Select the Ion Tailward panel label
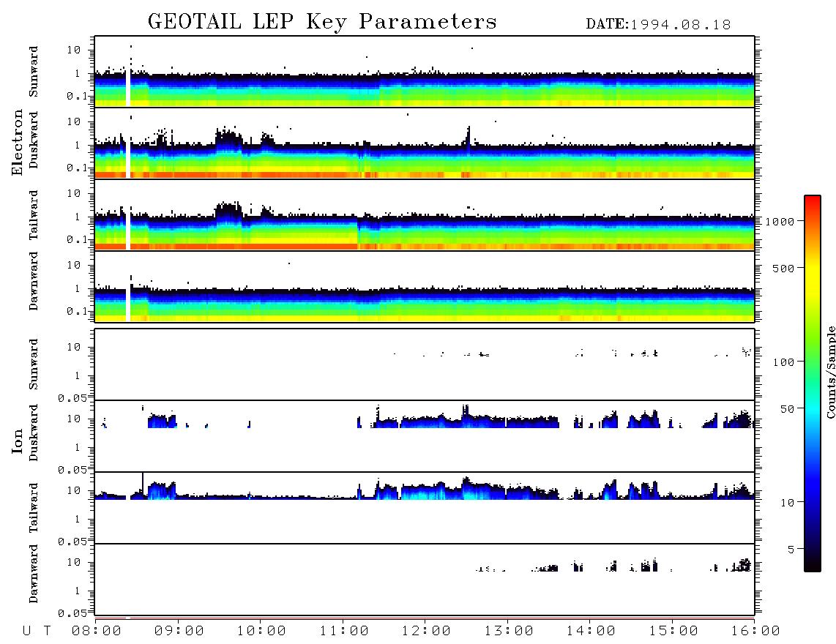 point(34,508)
